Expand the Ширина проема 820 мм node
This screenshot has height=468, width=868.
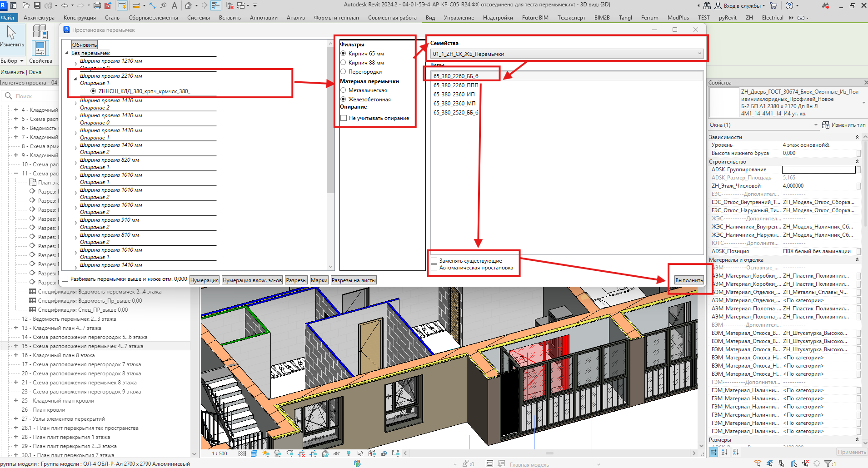(75, 163)
